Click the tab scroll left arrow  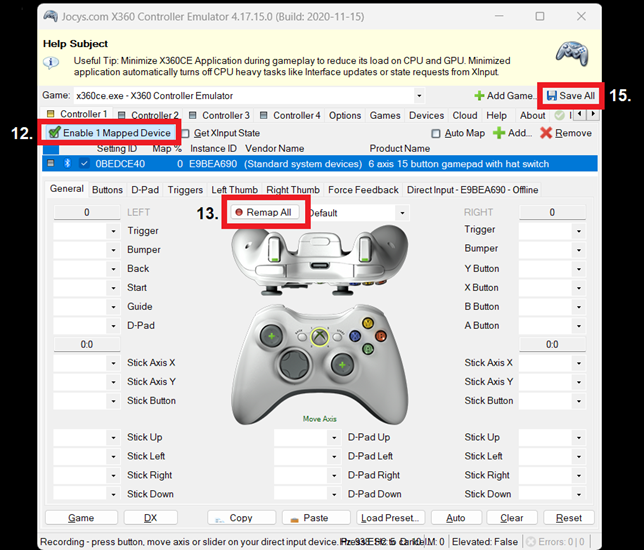[x=580, y=114]
